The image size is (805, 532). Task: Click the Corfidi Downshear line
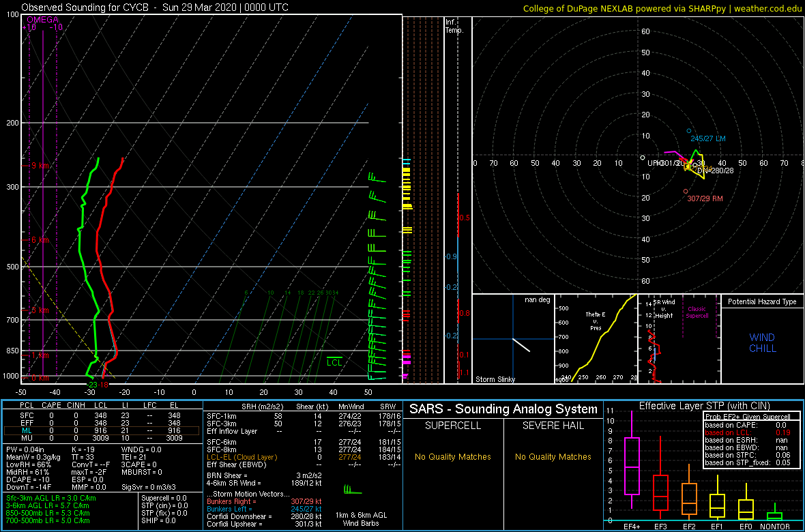click(x=264, y=516)
